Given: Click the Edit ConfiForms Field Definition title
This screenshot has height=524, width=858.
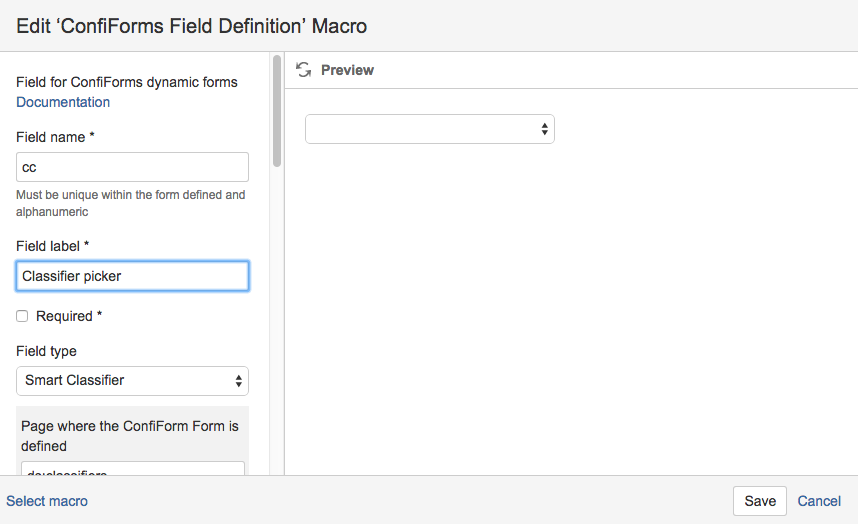Looking at the screenshot, I should click(192, 26).
